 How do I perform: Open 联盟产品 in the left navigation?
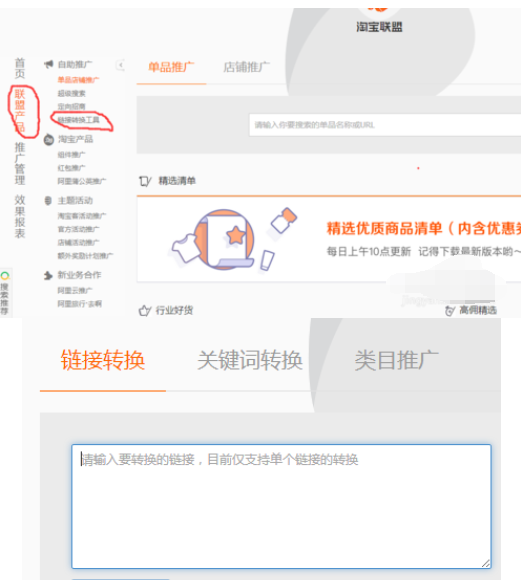tap(20, 111)
